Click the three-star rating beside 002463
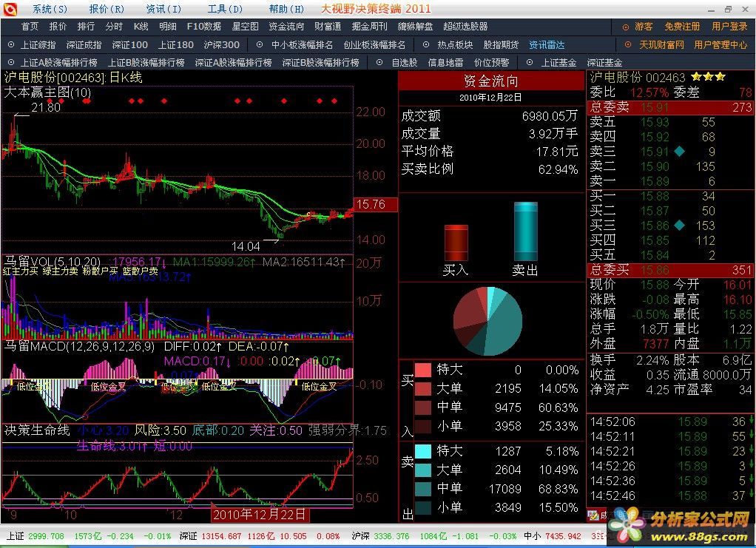The height and width of the screenshot is (548, 756). 708,77
